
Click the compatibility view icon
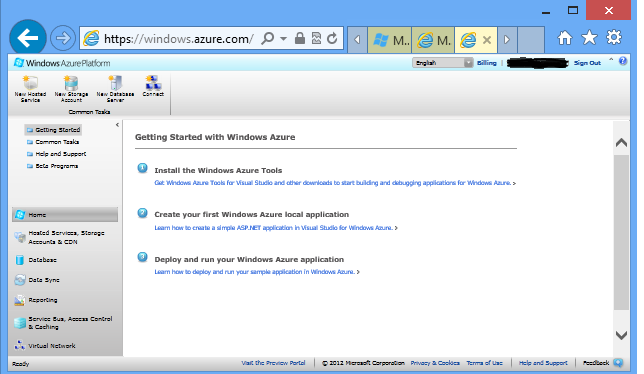coord(316,38)
